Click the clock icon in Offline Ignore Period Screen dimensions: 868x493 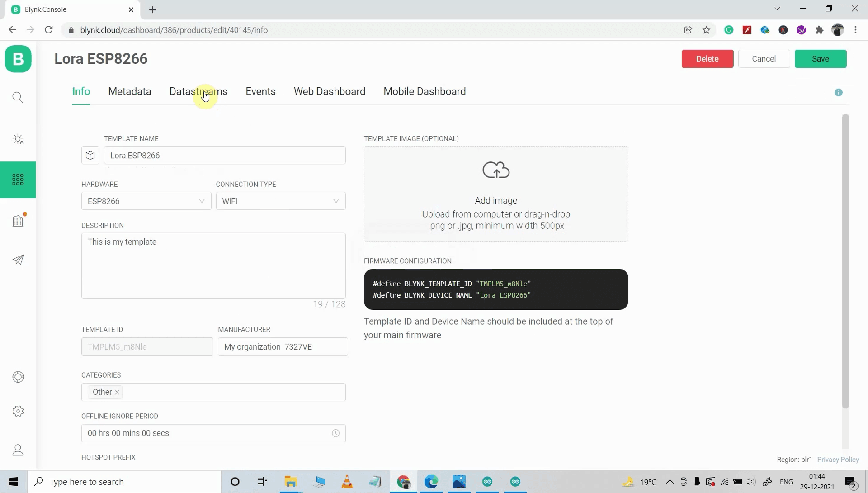point(335,433)
